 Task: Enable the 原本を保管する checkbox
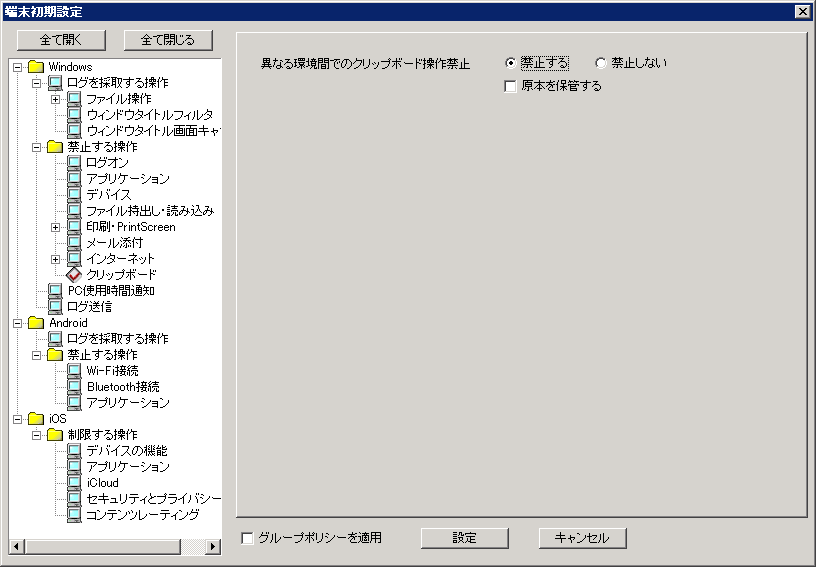pos(512,86)
